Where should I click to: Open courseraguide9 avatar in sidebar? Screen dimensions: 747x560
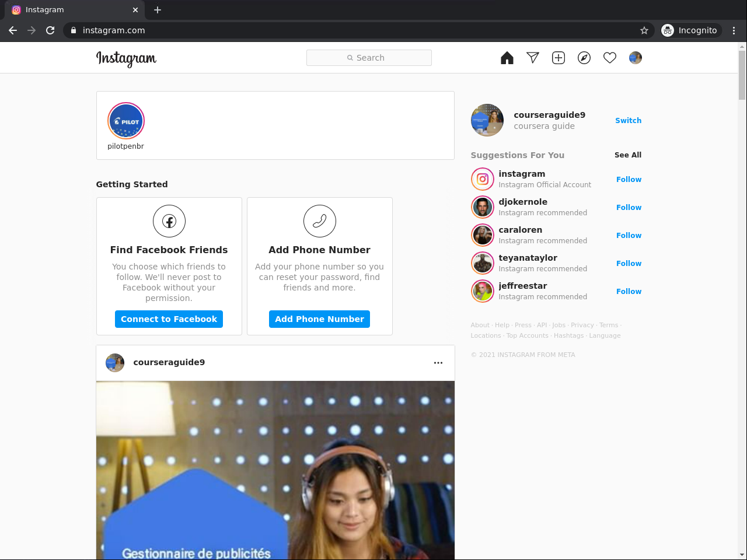point(487,120)
